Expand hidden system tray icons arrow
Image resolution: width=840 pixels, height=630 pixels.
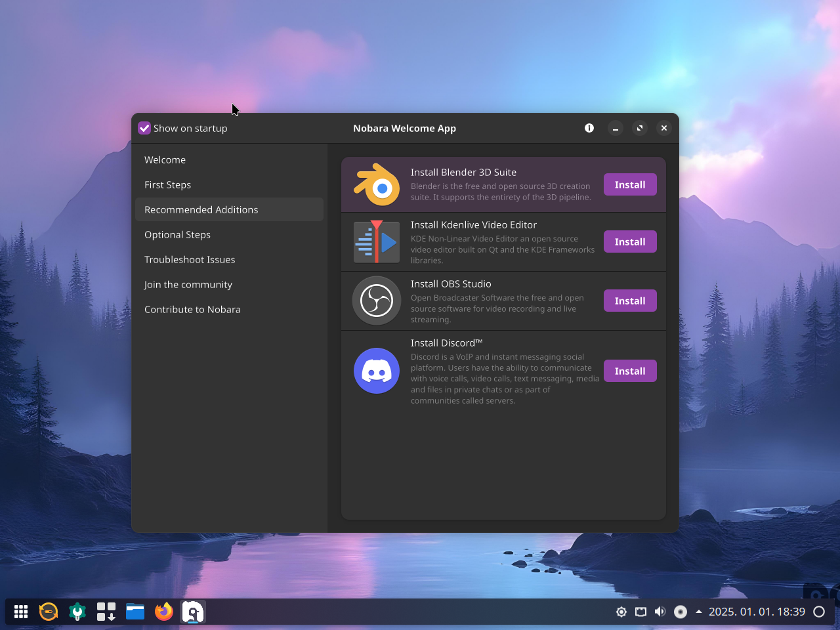point(699,612)
